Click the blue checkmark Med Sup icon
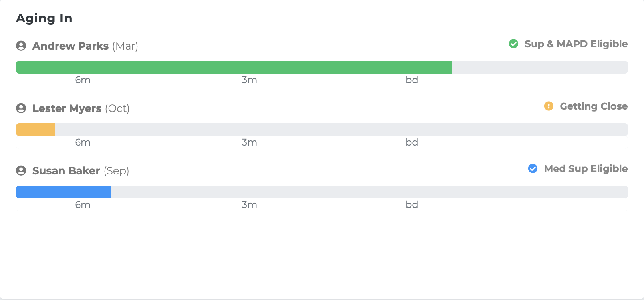 click(x=533, y=168)
